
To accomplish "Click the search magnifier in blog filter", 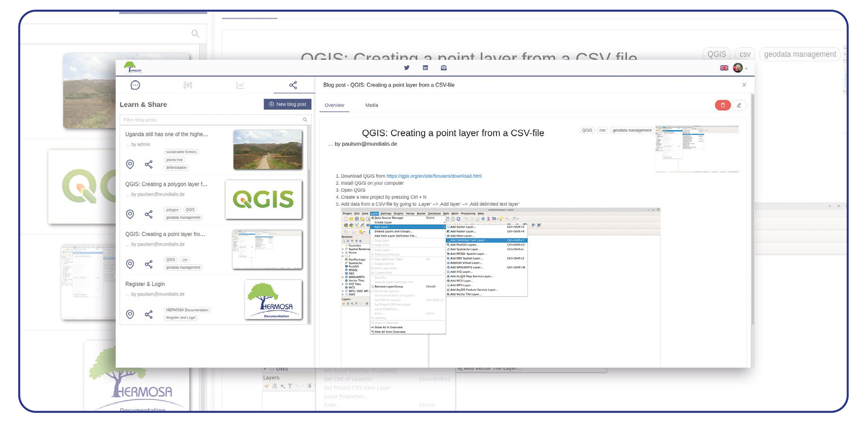I will click(x=305, y=120).
